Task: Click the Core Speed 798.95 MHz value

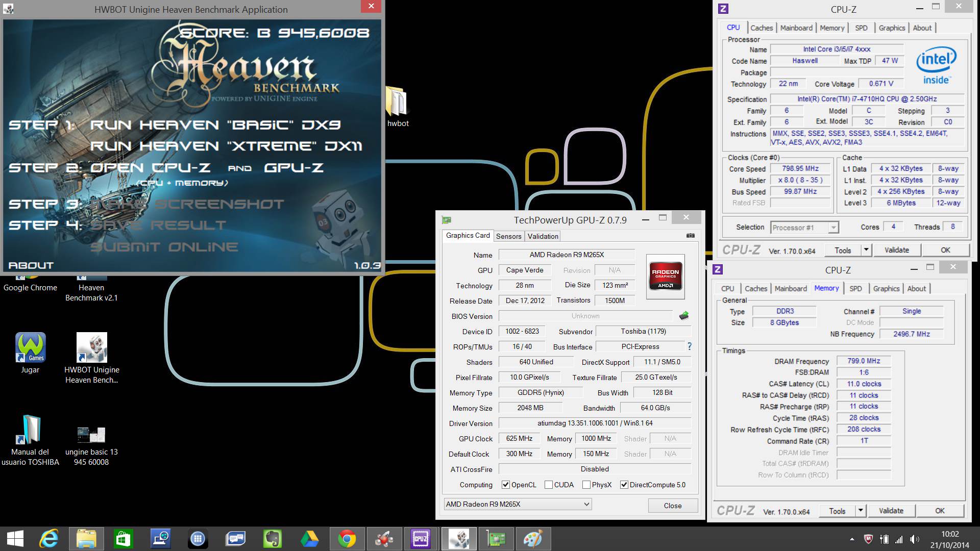Action: (800, 168)
